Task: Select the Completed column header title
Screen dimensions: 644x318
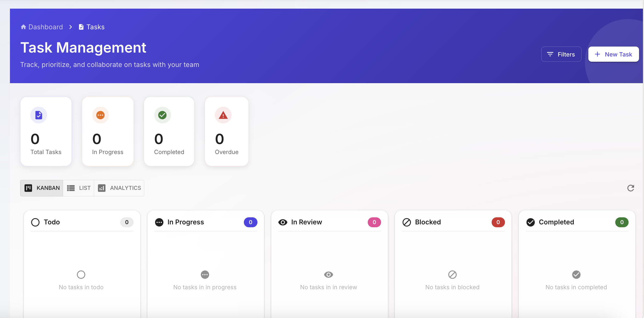Action: pyautogui.click(x=556, y=222)
